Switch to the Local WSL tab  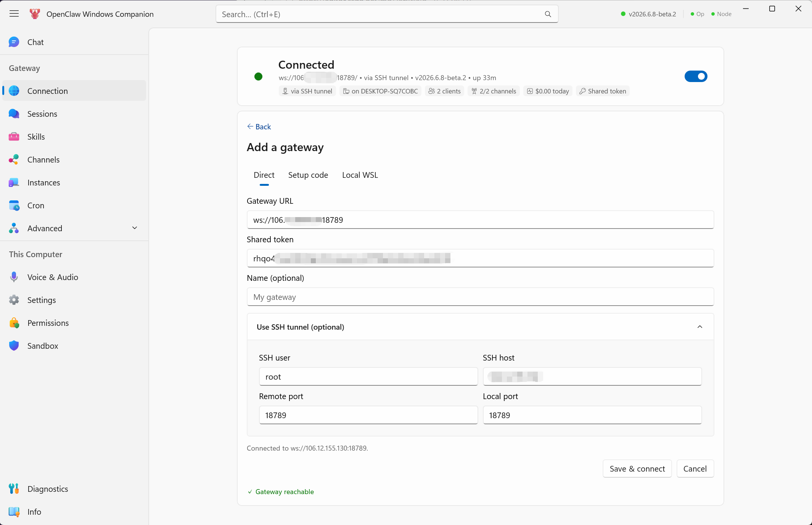pos(360,175)
